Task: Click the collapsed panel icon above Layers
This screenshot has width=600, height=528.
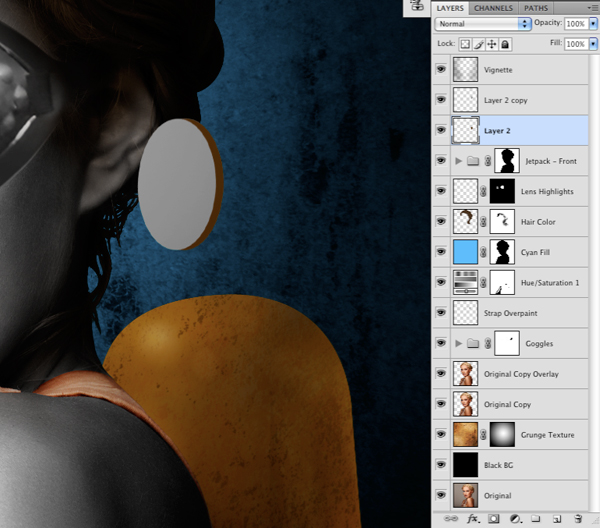Action: click(x=416, y=7)
